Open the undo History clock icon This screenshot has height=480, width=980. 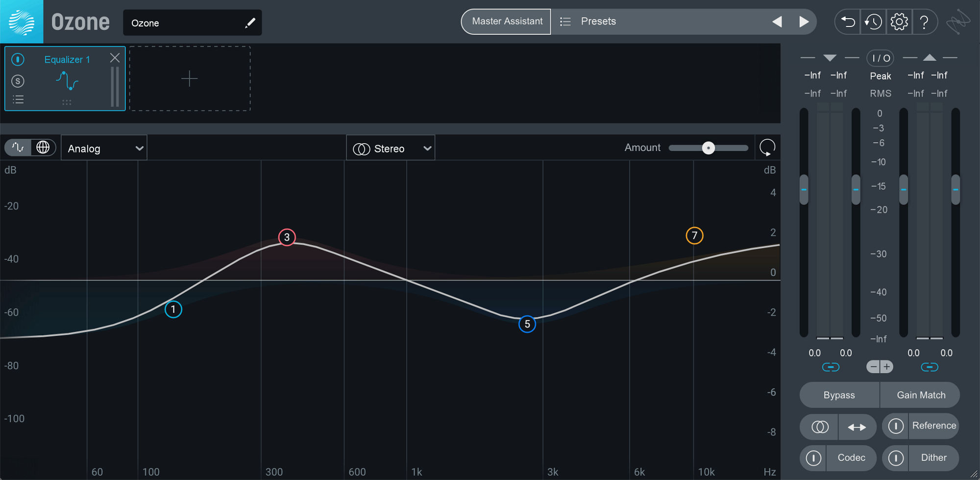[873, 22]
